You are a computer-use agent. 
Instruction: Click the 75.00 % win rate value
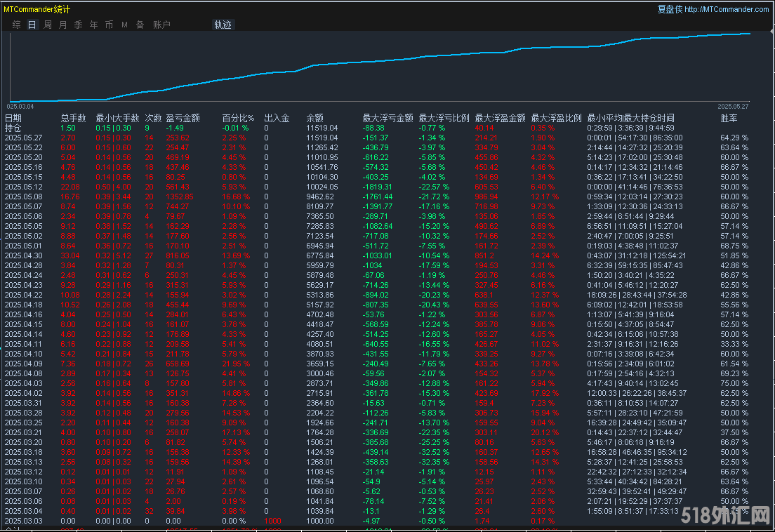[x=734, y=383]
